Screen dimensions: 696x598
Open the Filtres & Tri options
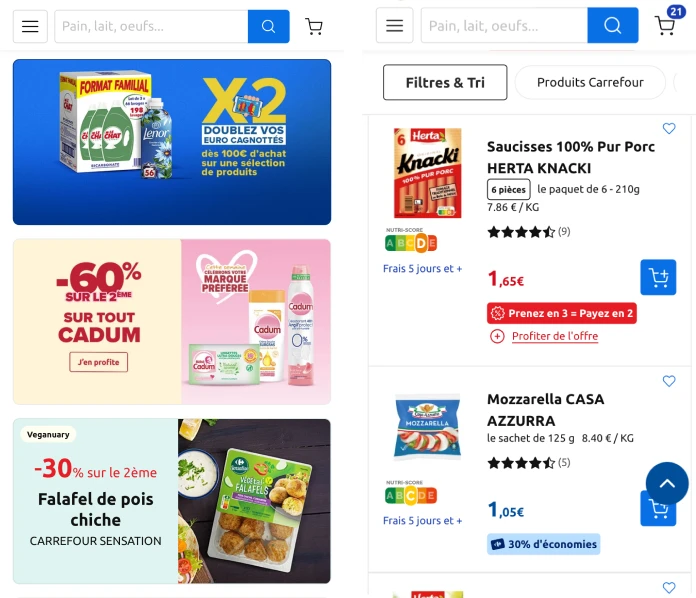445,82
